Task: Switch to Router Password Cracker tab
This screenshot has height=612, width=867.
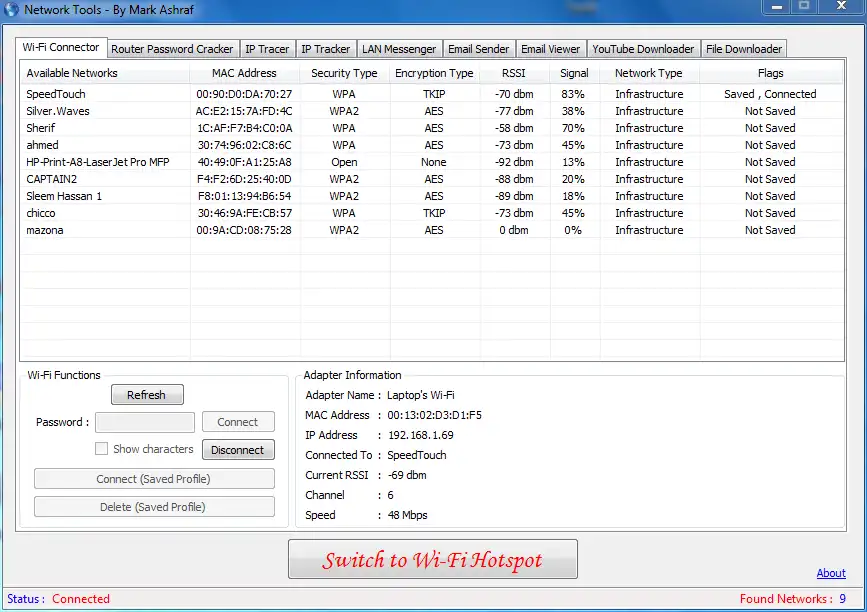Action: (x=172, y=49)
